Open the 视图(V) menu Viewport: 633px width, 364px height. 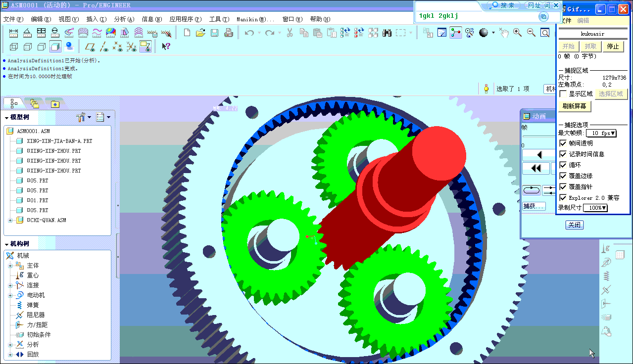[69, 19]
